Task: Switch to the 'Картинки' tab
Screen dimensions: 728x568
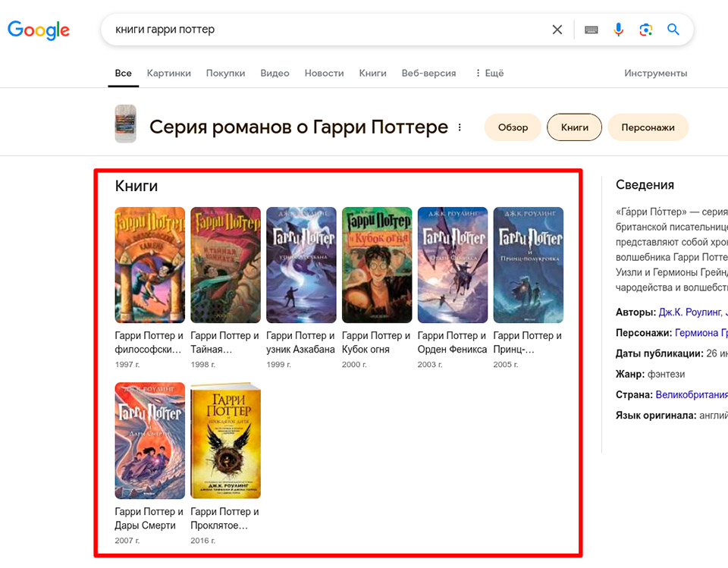Action: [x=168, y=73]
